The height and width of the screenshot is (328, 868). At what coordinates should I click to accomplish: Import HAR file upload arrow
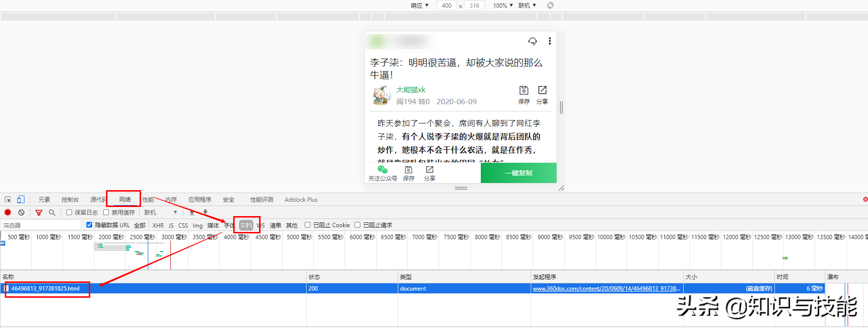191,212
